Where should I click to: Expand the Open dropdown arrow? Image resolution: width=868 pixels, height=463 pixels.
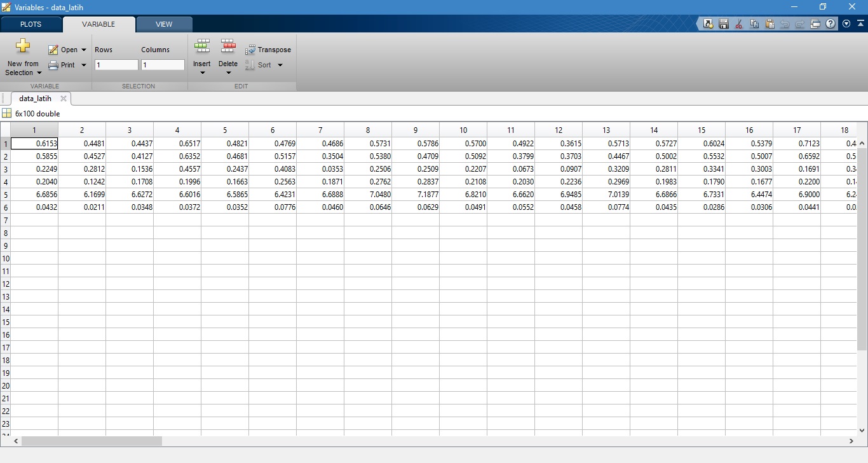pyautogui.click(x=84, y=50)
